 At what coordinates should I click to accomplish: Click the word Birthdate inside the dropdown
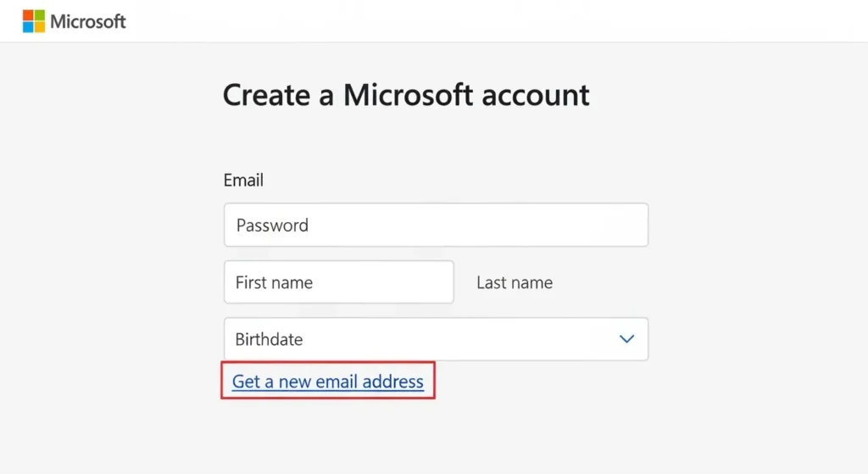[269, 339]
